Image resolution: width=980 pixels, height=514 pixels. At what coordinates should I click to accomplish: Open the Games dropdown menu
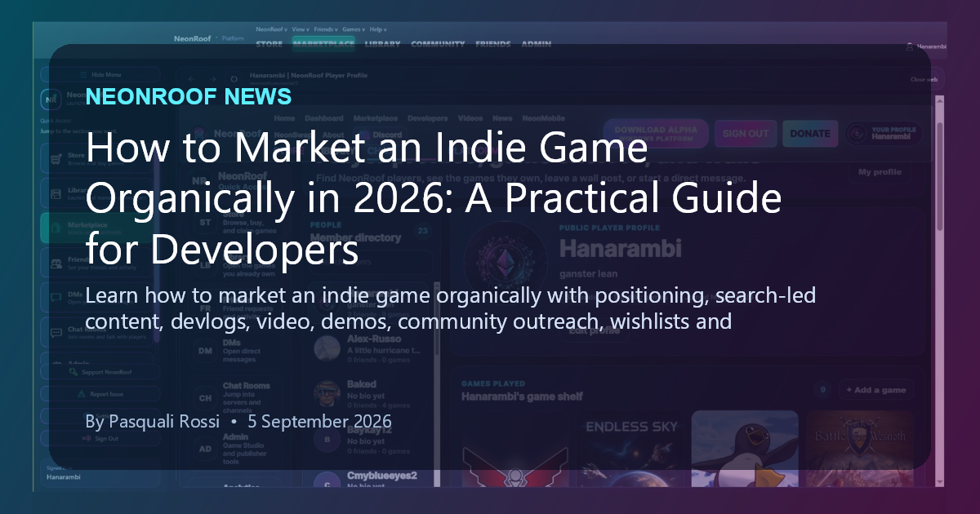353,29
